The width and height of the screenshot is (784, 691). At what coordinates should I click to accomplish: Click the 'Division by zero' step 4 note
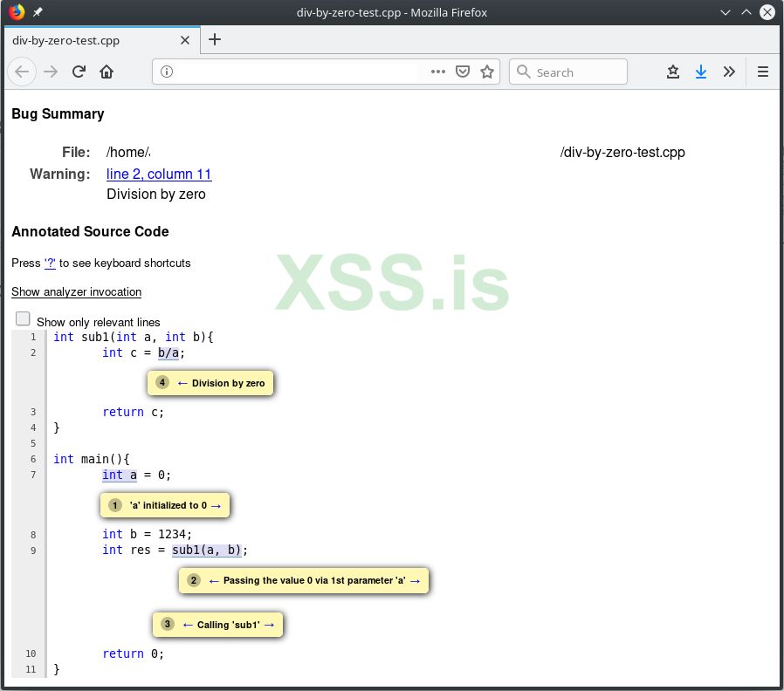click(x=210, y=383)
